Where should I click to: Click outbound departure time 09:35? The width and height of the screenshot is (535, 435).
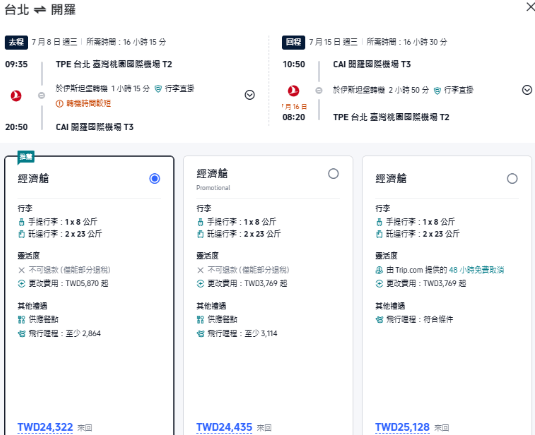point(16,64)
